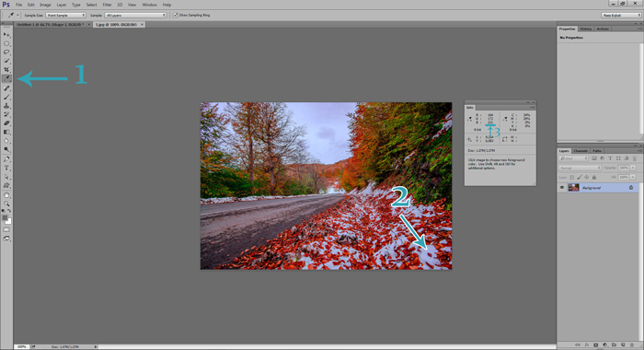Swap foreground and background colors

coord(9,211)
